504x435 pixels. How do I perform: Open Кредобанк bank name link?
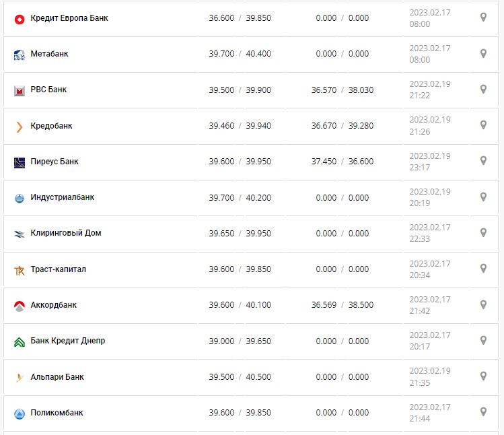tap(51, 126)
